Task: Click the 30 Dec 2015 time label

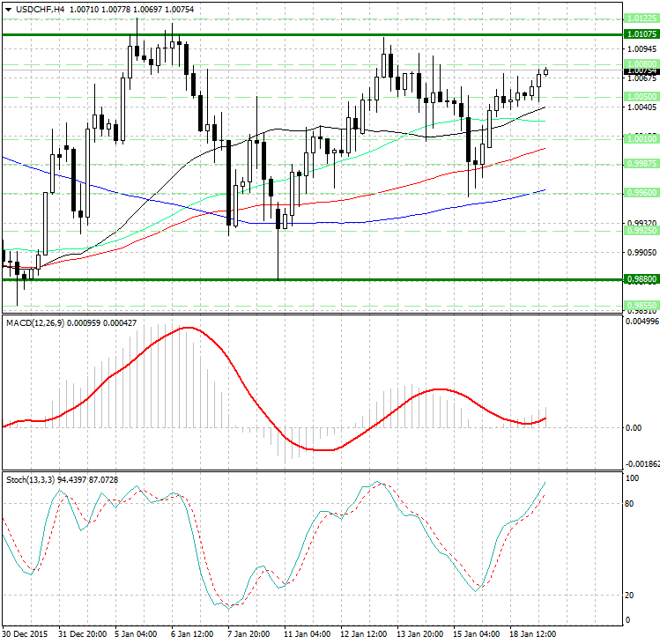Action: [25, 633]
